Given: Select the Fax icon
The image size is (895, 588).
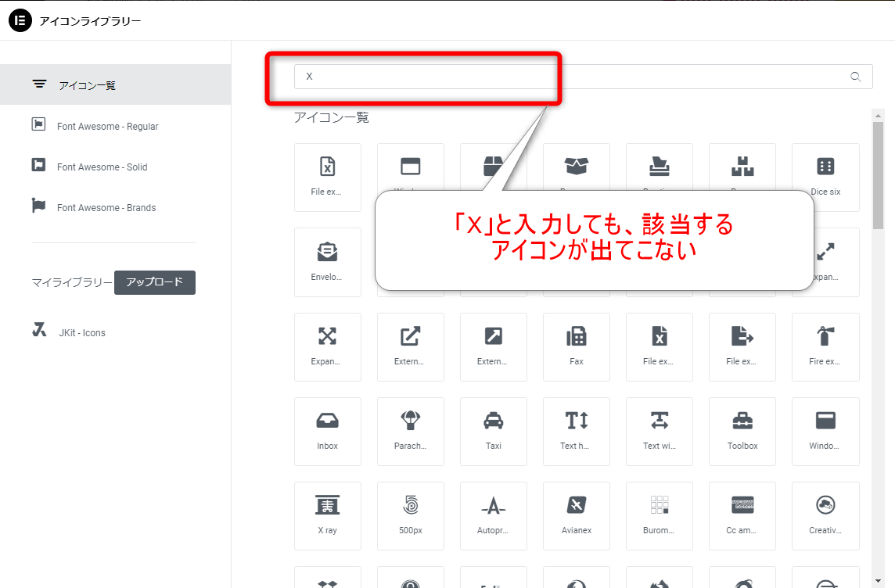Looking at the screenshot, I should click(x=577, y=347).
